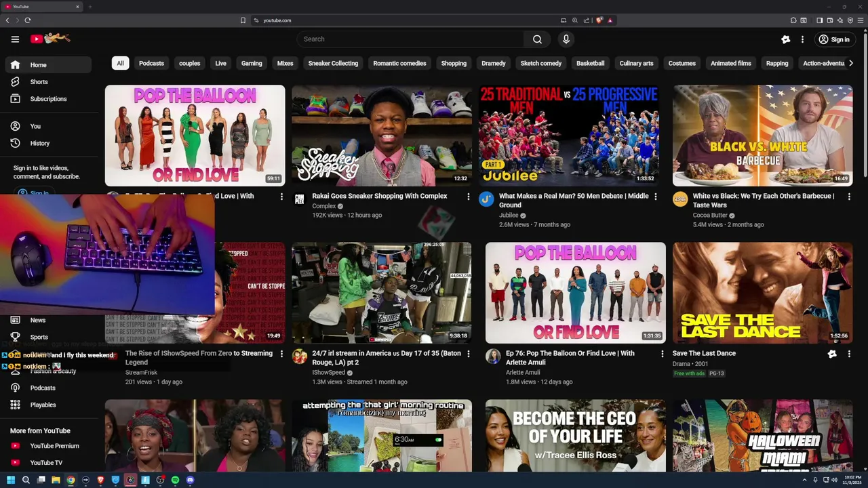Open the YouTube hamburger guide menu
This screenshot has height=488, width=868.
[x=15, y=39]
